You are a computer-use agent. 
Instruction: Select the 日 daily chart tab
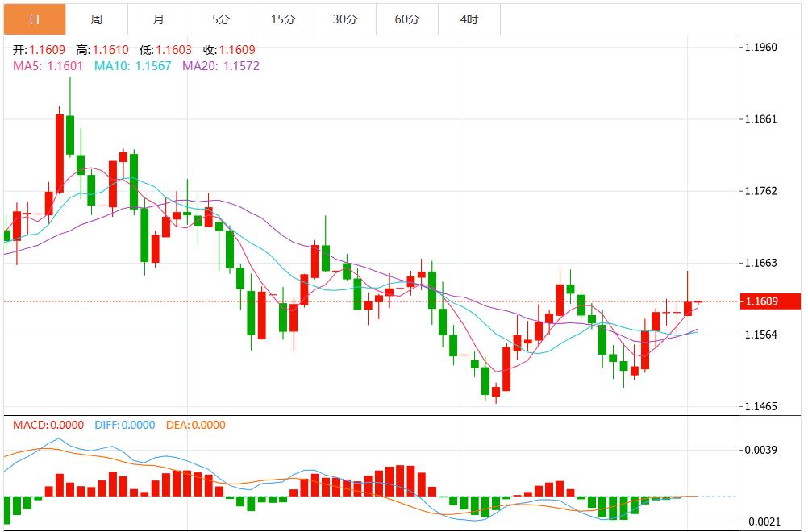[34, 19]
